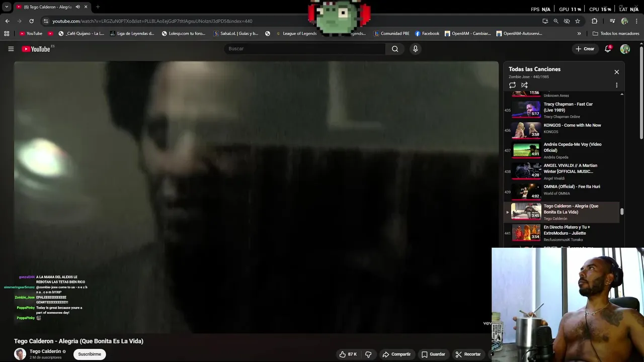
Task: Reload the page
Action: pos(31,21)
